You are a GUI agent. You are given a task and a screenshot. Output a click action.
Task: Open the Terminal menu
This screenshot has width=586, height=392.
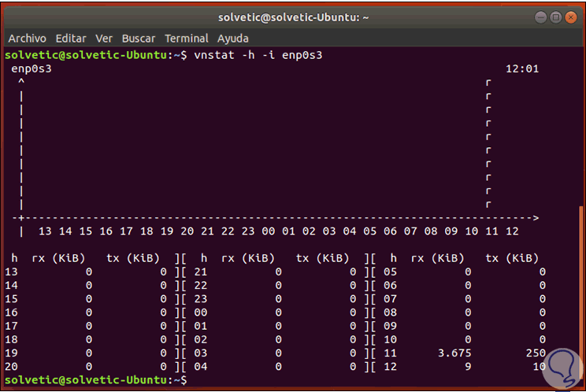pos(187,39)
